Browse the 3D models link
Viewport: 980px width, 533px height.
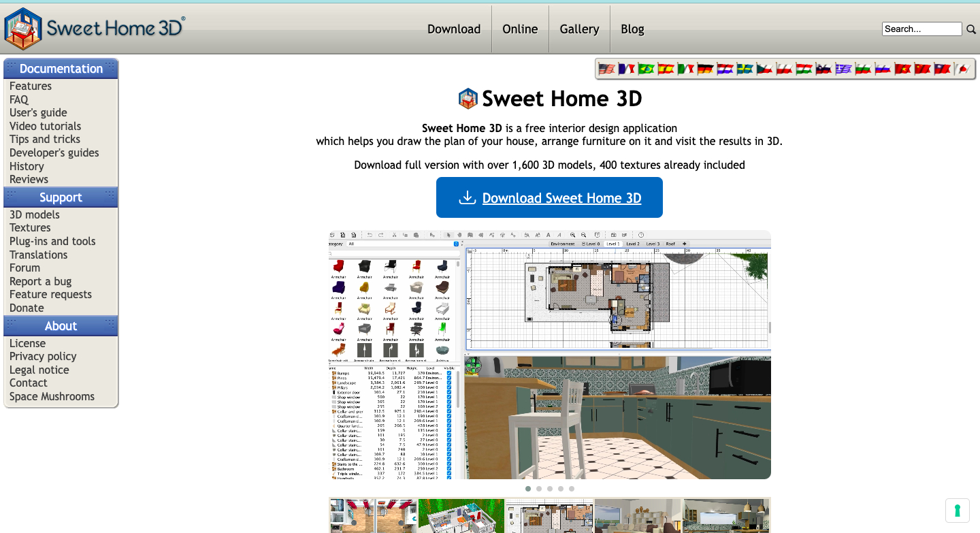[35, 214]
